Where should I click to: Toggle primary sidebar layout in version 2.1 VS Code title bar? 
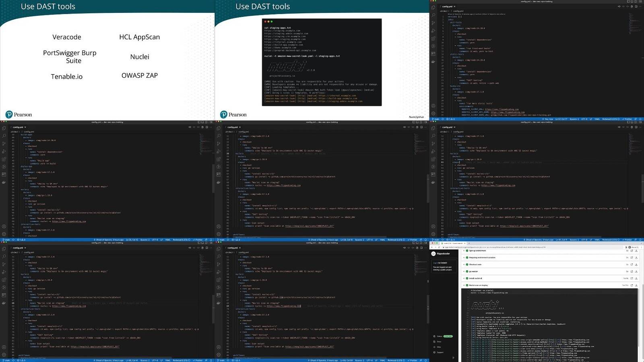click(x=628, y=2)
